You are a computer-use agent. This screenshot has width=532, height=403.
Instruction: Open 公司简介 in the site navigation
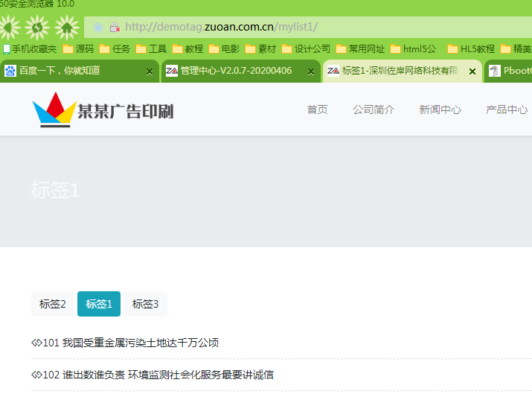click(374, 110)
